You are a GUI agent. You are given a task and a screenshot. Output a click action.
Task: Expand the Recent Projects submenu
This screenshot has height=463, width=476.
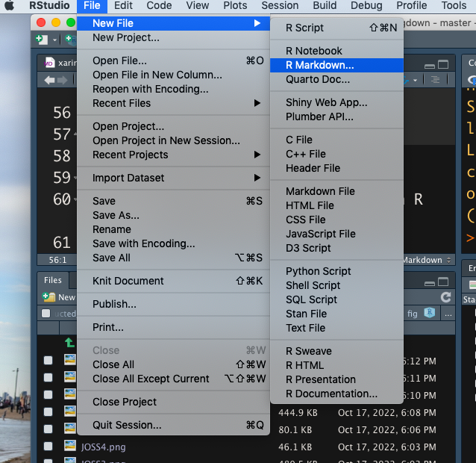point(173,155)
